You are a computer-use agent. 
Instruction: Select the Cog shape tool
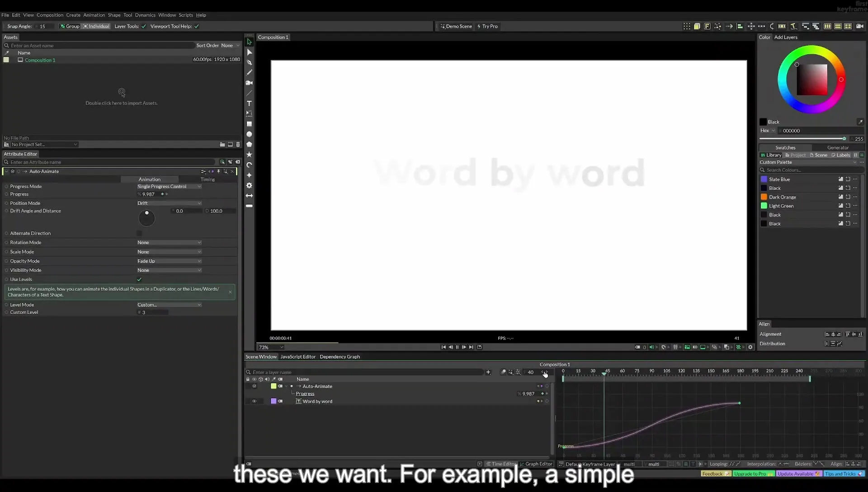coord(249,185)
